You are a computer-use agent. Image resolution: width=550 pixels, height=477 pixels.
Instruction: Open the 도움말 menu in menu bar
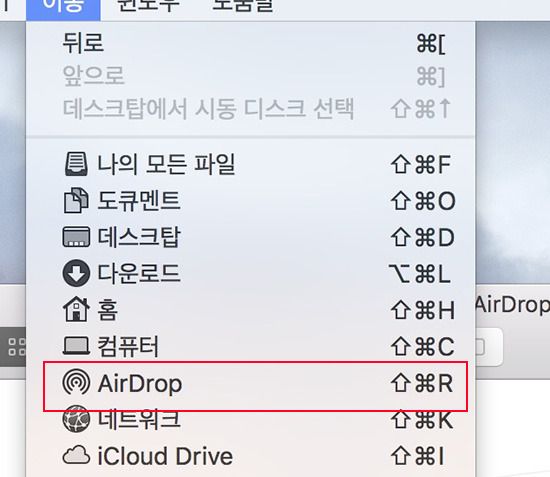click(x=243, y=6)
